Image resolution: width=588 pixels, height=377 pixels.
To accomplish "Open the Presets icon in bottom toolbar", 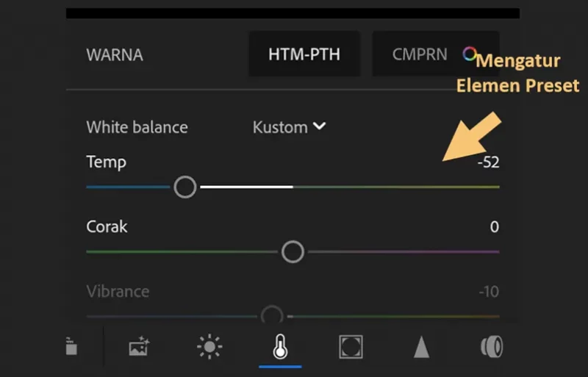I will 71,346.
